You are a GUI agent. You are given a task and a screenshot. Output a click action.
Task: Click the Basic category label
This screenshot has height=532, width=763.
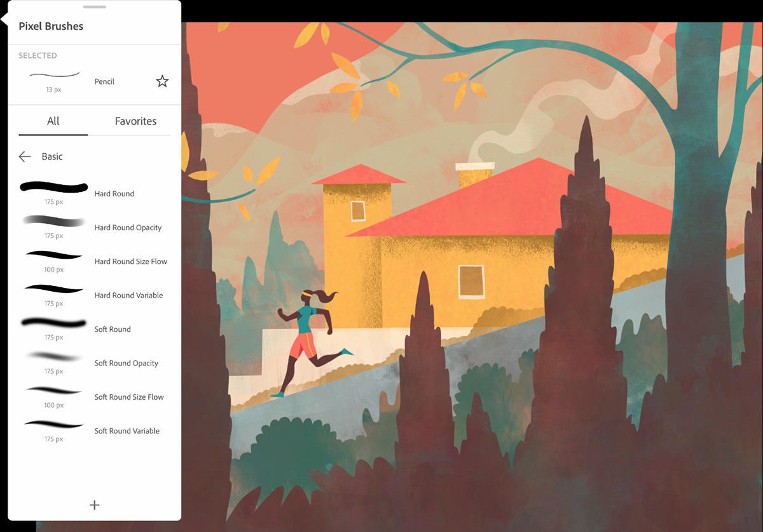tap(52, 156)
